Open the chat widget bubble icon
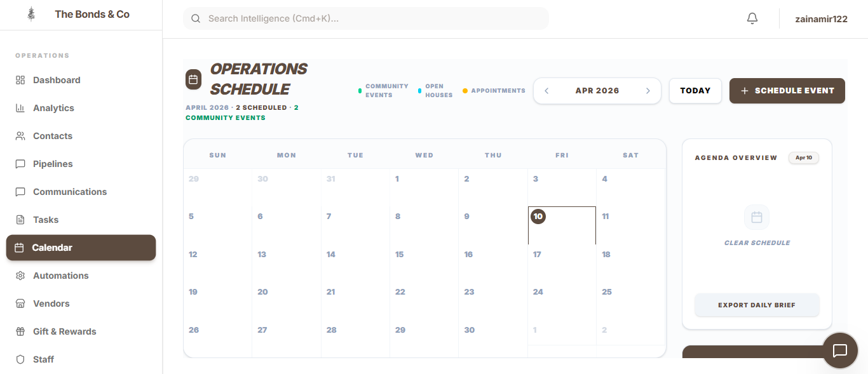 click(x=840, y=351)
